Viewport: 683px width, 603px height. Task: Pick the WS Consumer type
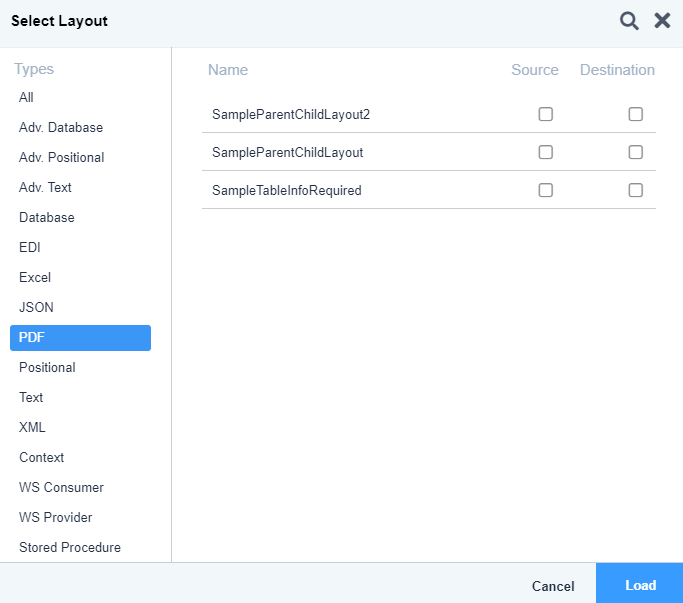(x=61, y=487)
